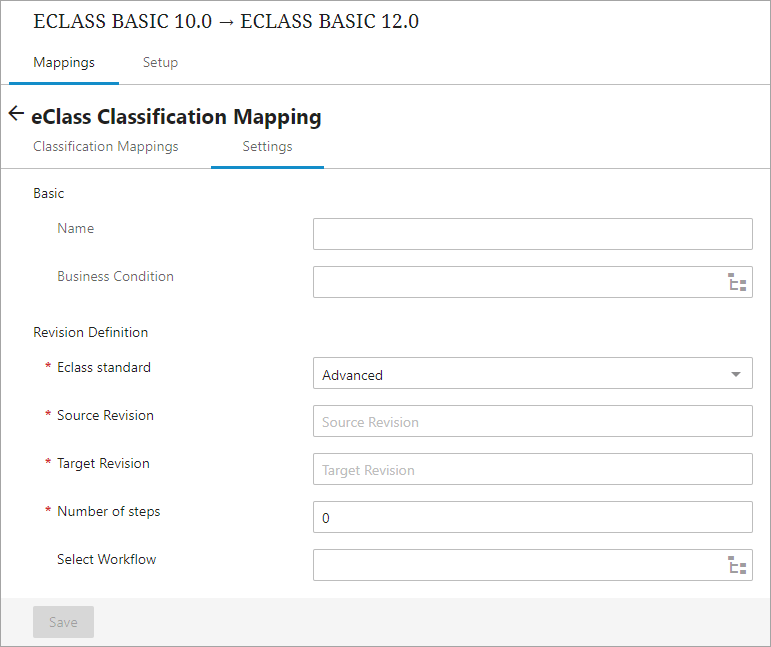Open the Select Workflow tree picker icon
Screen dimensions: 771x647
pyautogui.click(x=737, y=566)
